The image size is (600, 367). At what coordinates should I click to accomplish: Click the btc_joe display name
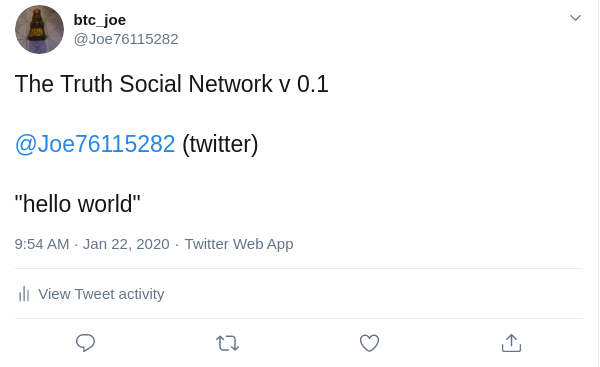click(99, 20)
